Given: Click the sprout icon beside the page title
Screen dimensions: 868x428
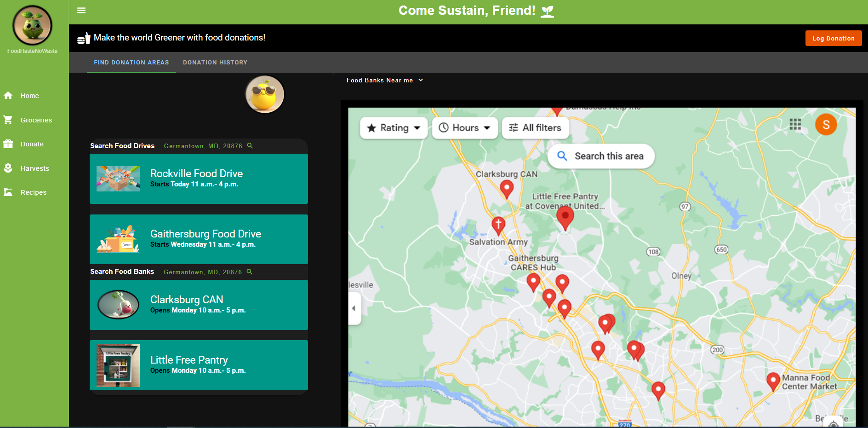Looking at the screenshot, I should click(x=547, y=11).
